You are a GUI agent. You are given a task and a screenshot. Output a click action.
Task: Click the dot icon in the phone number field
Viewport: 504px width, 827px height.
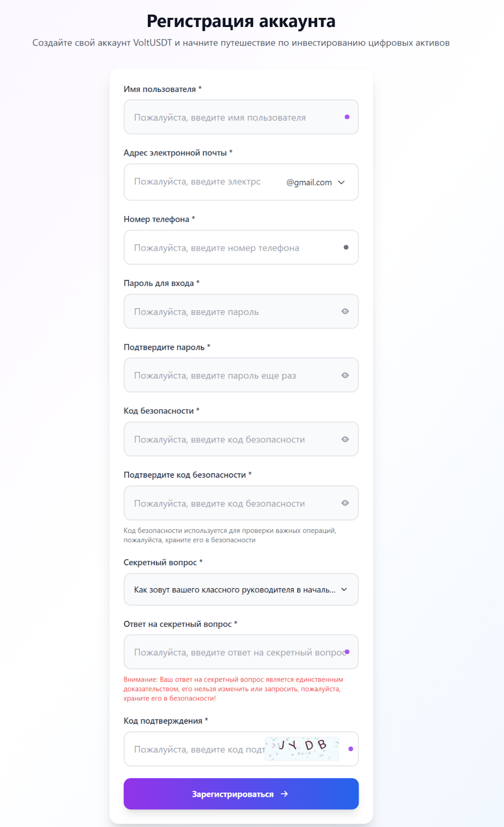[x=345, y=247]
